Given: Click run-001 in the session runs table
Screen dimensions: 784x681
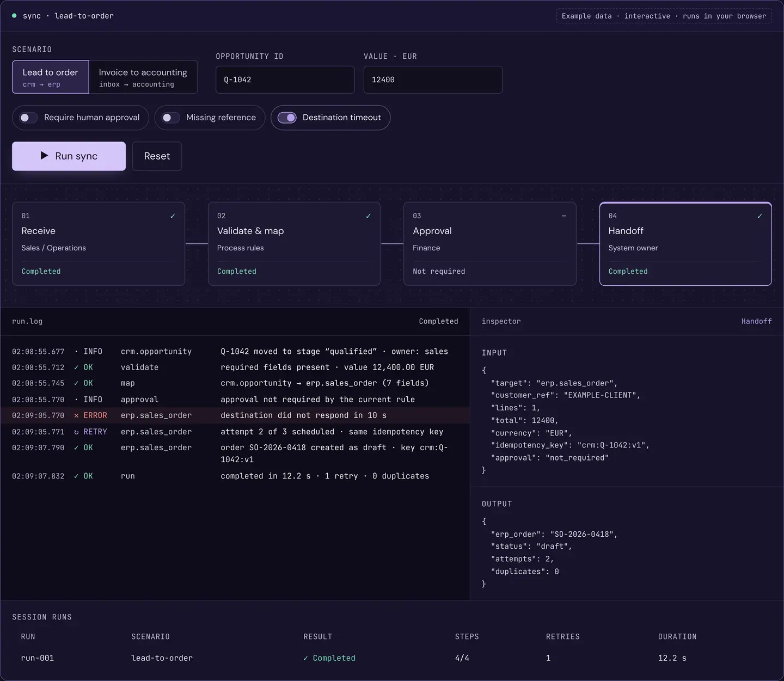Looking at the screenshot, I should pos(38,658).
